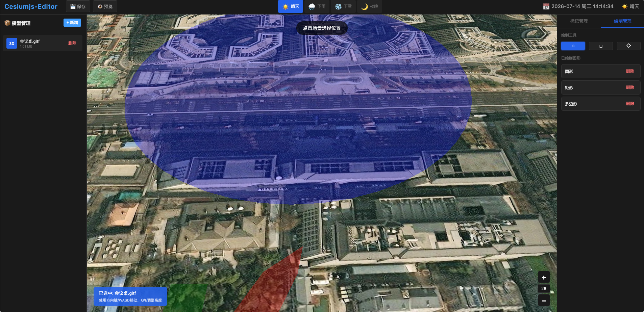Select the 矩形 shape row
This screenshot has width=644, height=312.
pyautogui.click(x=601, y=87)
